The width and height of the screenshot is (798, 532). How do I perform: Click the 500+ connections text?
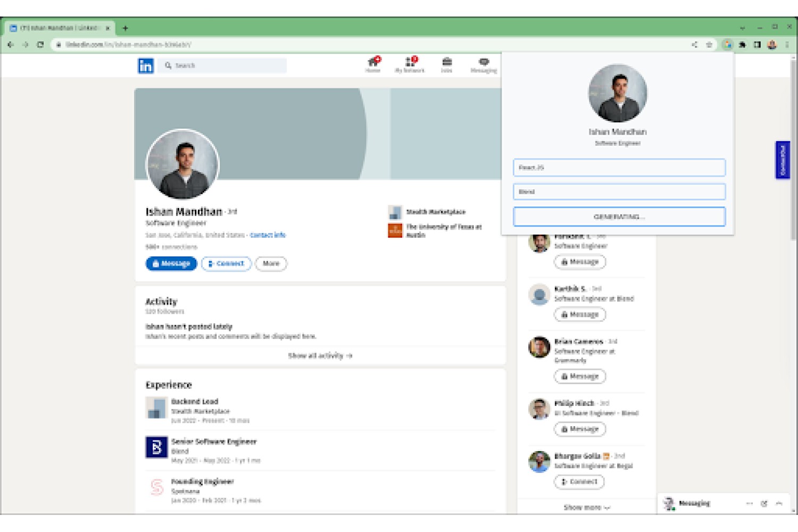point(171,247)
